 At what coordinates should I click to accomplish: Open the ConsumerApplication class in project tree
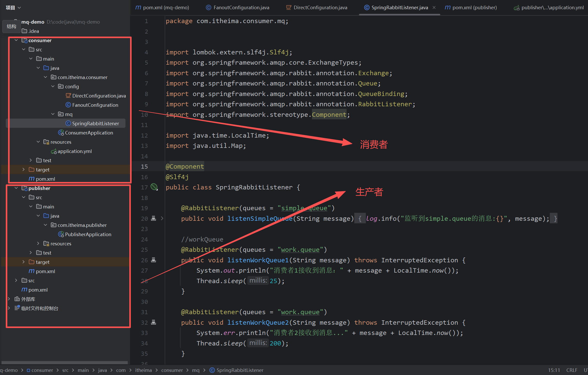pyautogui.click(x=89, y=133)
